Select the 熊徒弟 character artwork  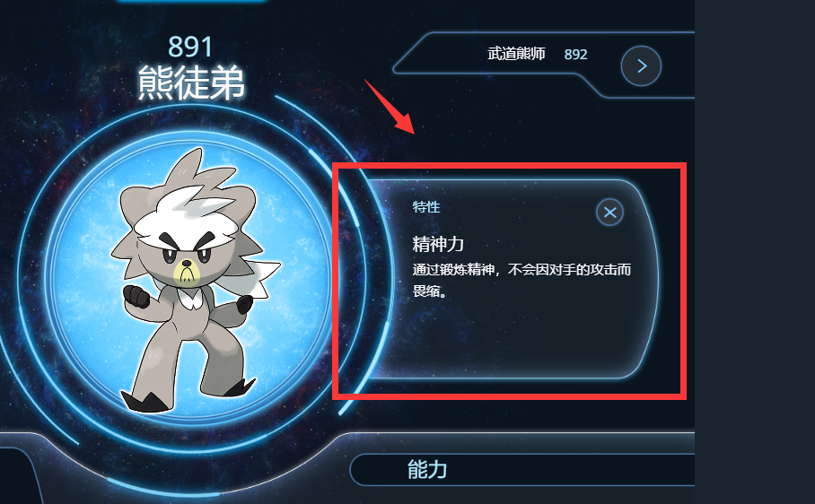[x=195, y=281]
